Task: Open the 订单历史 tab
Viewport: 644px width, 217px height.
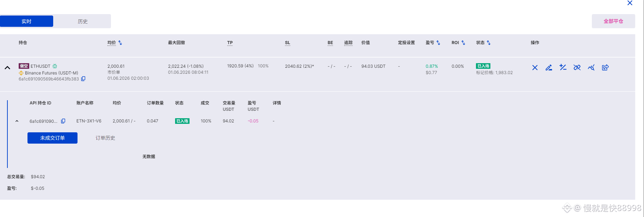Action: [x=105, y=138]
